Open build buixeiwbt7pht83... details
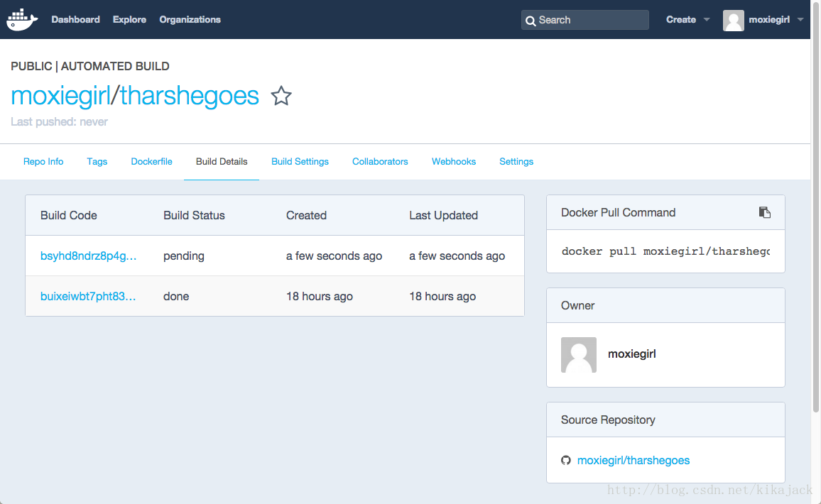This screenshot has width=821, height=504. 88,296
